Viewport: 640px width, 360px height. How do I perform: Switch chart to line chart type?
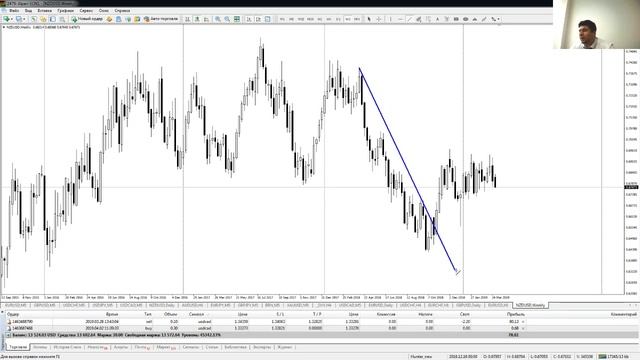[x=206, y=19]
